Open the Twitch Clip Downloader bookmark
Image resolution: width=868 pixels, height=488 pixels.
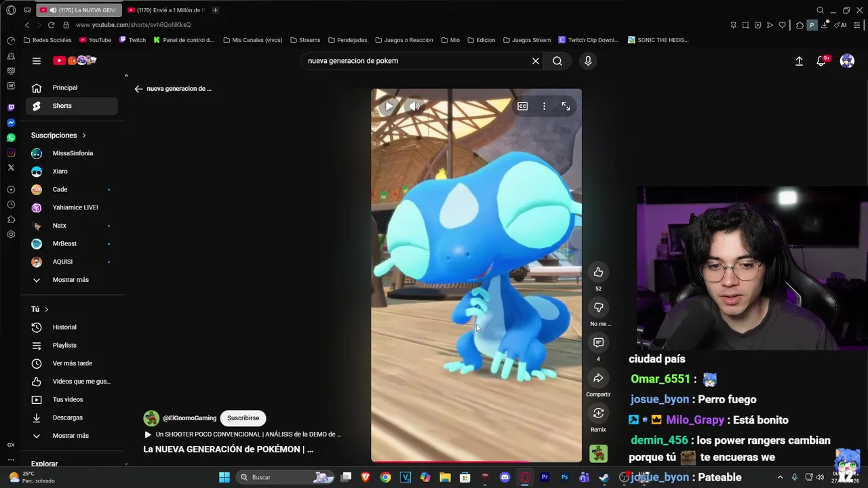pyautogui.click(x=589, y=40)
